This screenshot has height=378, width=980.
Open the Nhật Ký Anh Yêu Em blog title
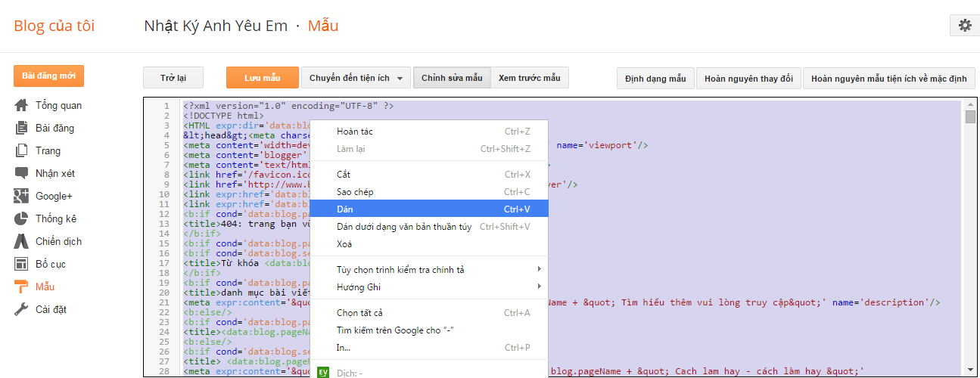[216, 26]
